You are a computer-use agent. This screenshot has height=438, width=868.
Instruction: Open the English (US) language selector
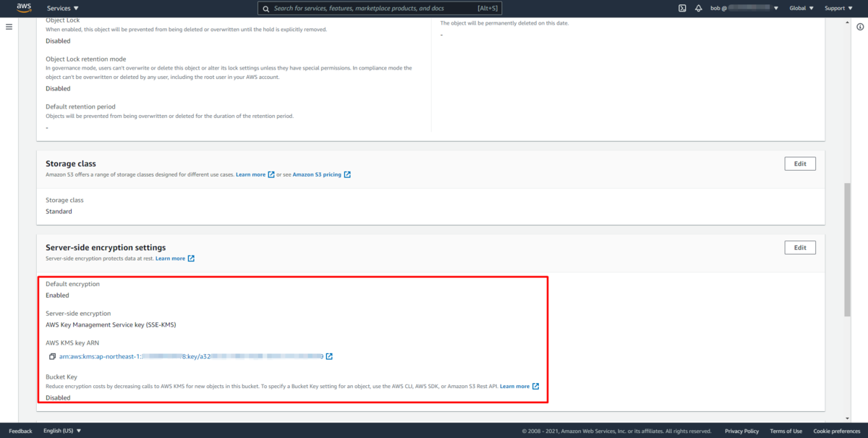pyautogui.click(x=62, y=431)
